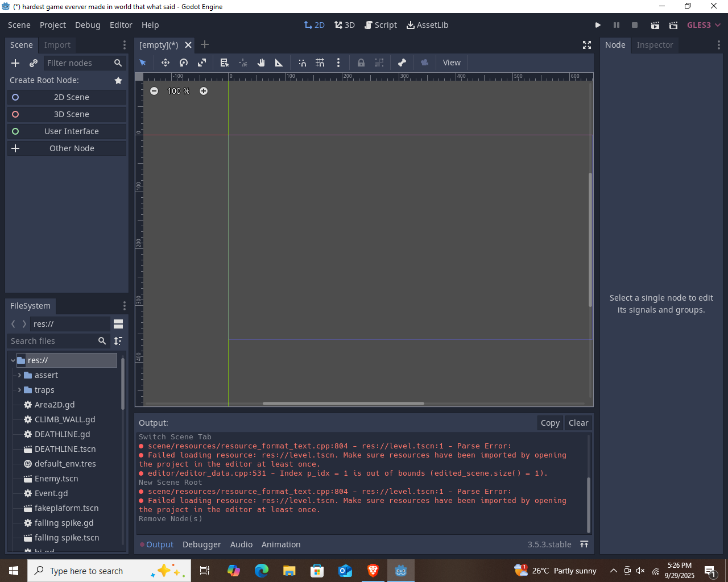Toggle distraction-free mode
The image size is (728, 582).
(587, 45)
